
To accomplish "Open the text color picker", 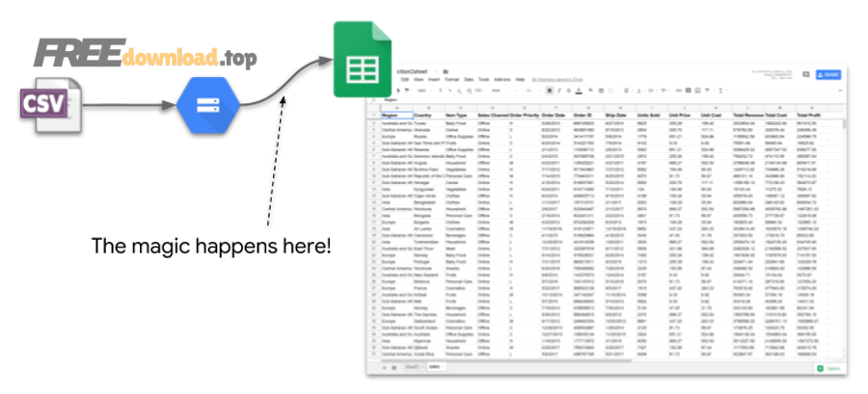I will point(579,91).
